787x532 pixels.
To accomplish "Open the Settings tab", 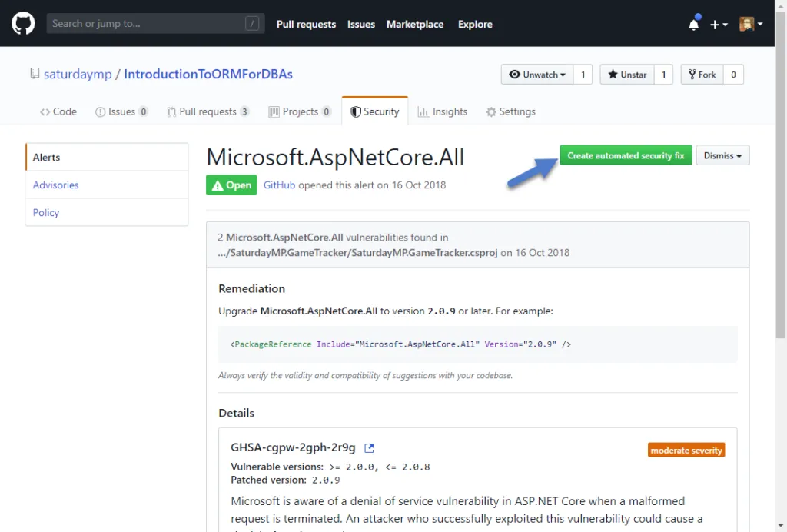I will point(510,111).
